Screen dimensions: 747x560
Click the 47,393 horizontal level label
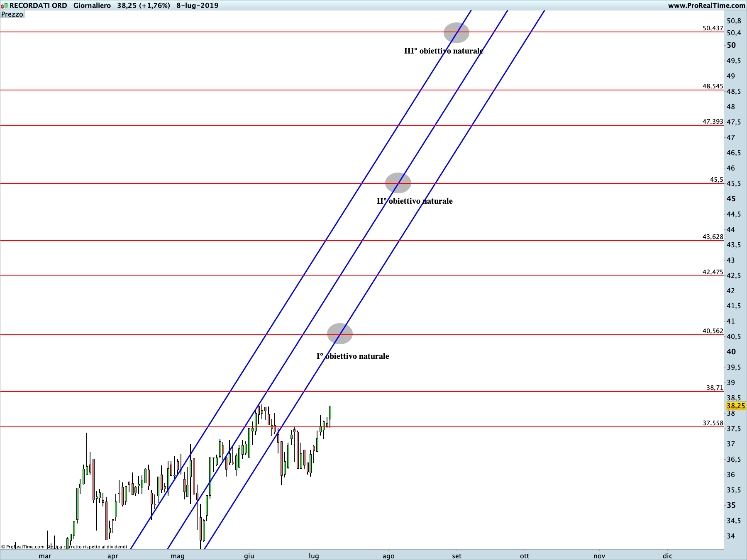[713, 122]
